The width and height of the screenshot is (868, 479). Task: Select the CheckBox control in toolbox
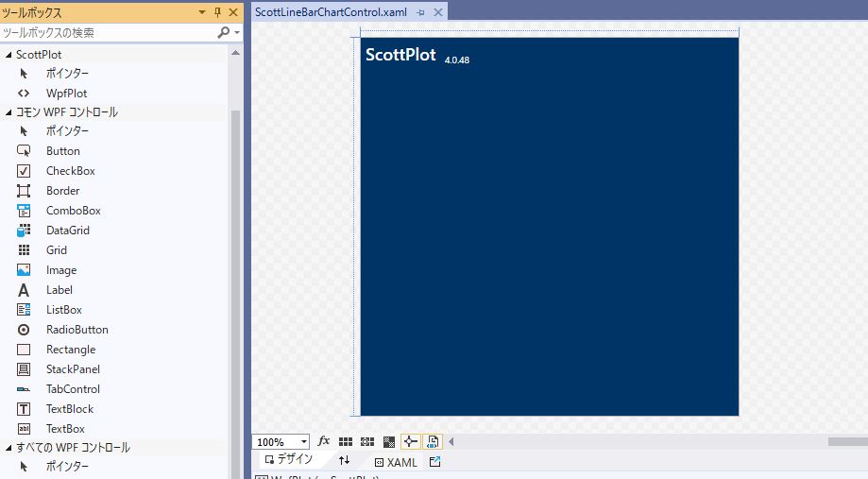coord(70,171)
